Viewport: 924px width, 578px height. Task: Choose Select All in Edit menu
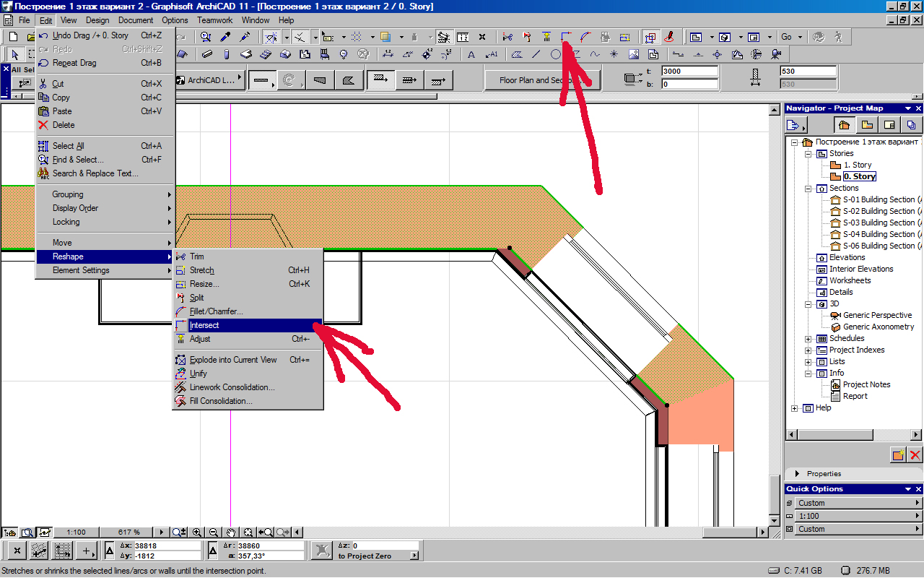click(x=105, y=146)
